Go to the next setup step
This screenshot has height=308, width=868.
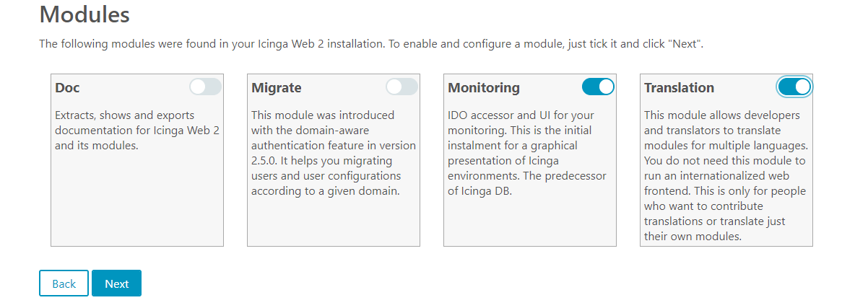[x=116, y=283]
